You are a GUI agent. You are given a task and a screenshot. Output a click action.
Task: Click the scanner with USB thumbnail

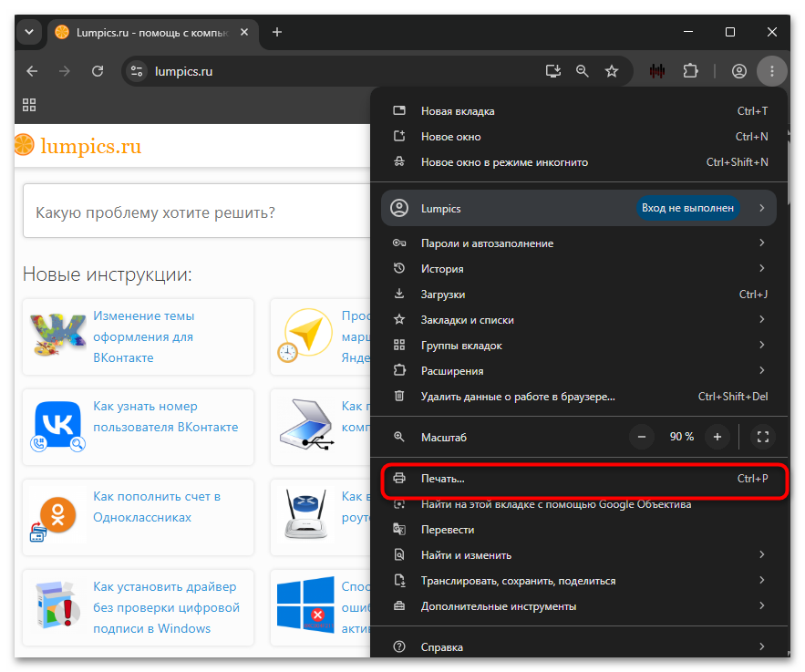307,424
